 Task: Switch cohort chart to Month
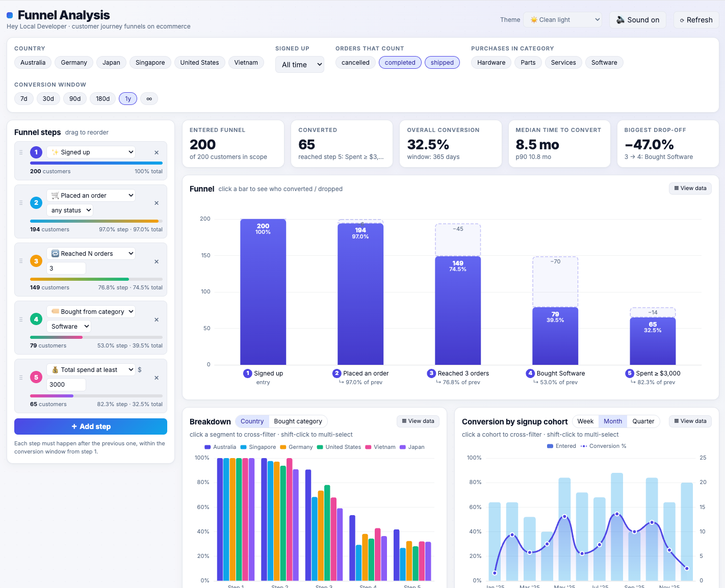click(x=613, y=421)
